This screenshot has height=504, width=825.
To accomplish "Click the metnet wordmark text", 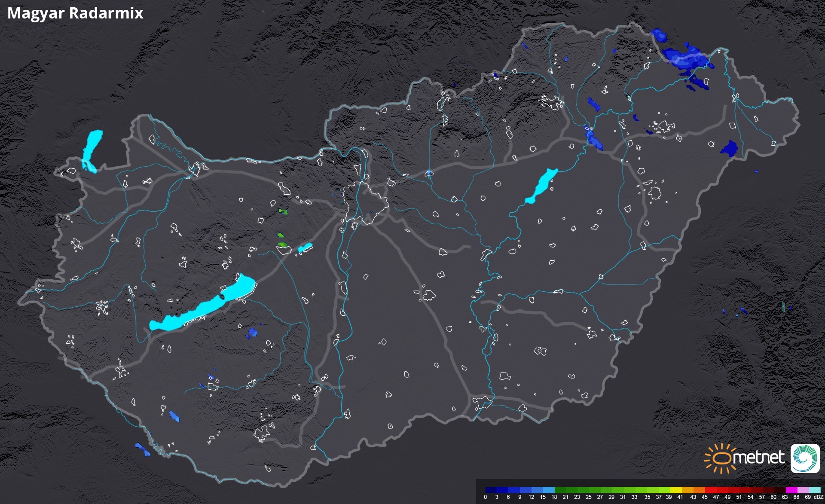I will tap(759, 458).
